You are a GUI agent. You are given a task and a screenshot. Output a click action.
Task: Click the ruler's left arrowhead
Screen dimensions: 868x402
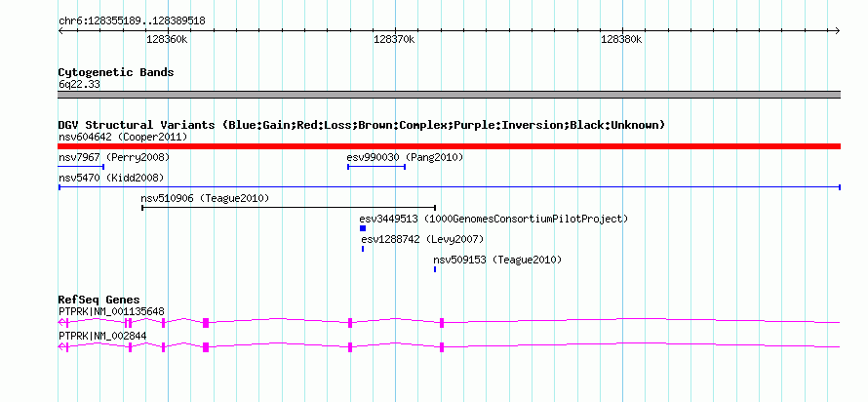point(60,31)
